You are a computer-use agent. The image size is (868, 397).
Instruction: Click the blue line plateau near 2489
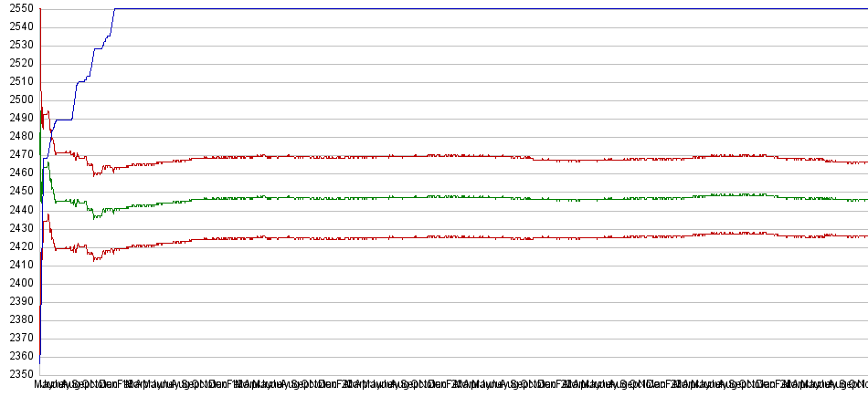[64, 120]
